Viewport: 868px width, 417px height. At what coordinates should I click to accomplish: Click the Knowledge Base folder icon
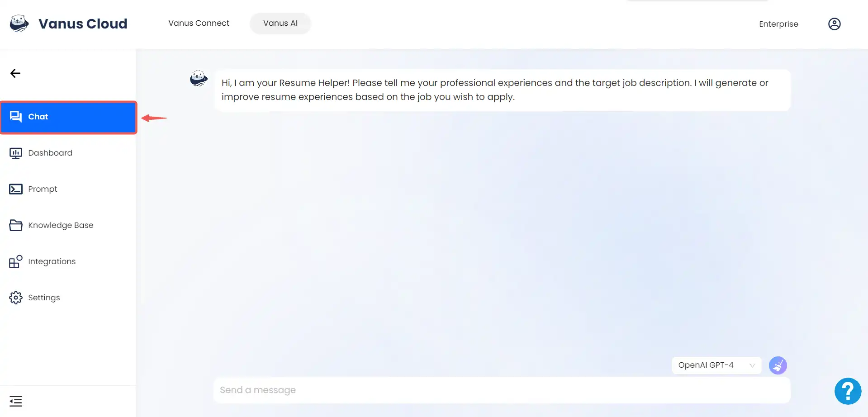point(16,225)
